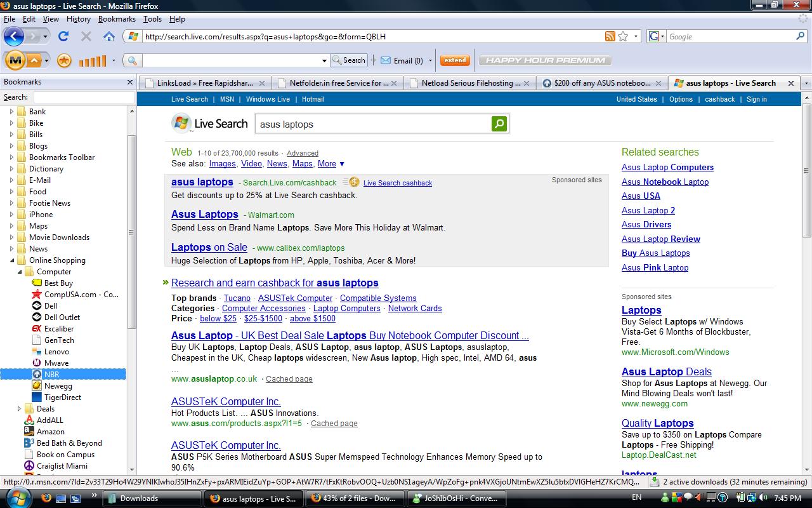Open the Tools menu

(152, 19)
